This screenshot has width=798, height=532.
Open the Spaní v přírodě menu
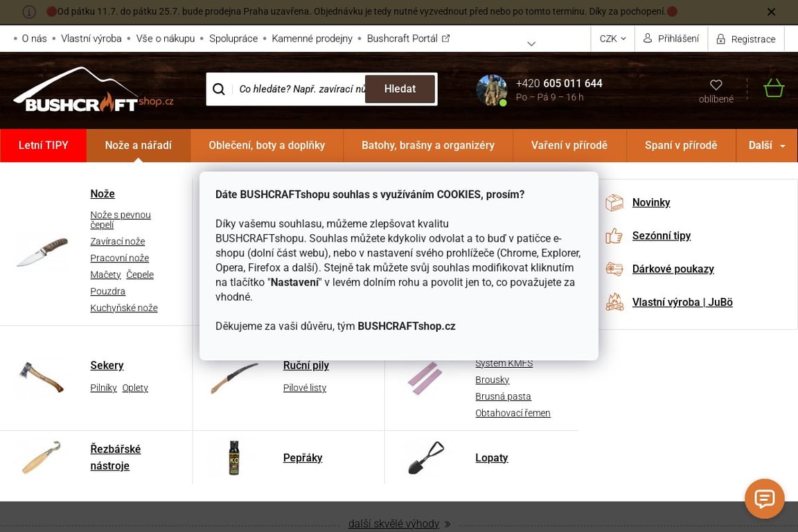tap(681, 145)
